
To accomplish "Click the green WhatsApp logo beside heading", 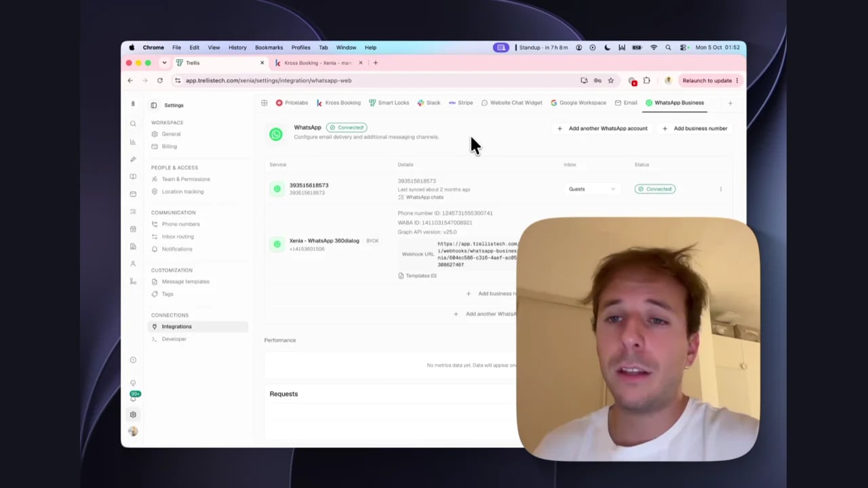I will 276,134.
